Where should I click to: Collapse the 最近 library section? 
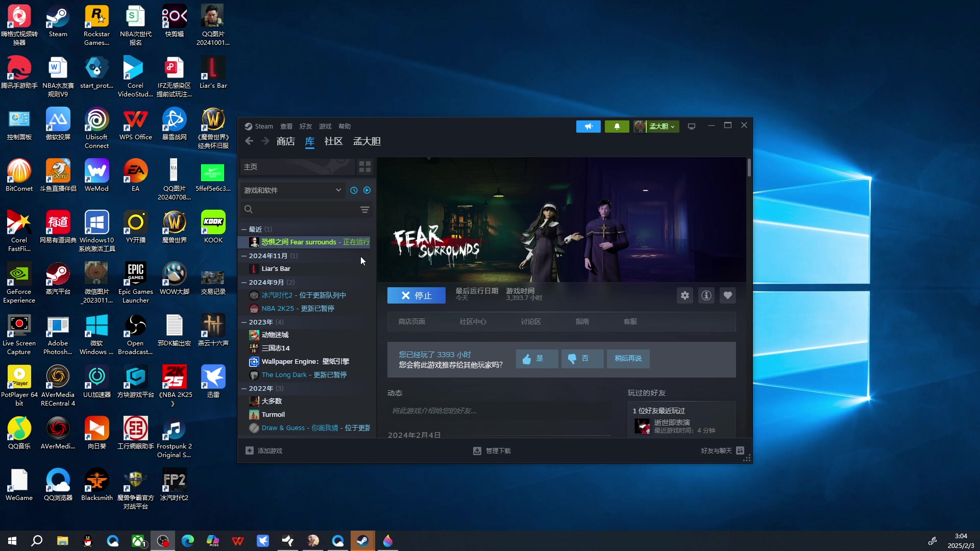pyautogui.click(x=244, y=230)
